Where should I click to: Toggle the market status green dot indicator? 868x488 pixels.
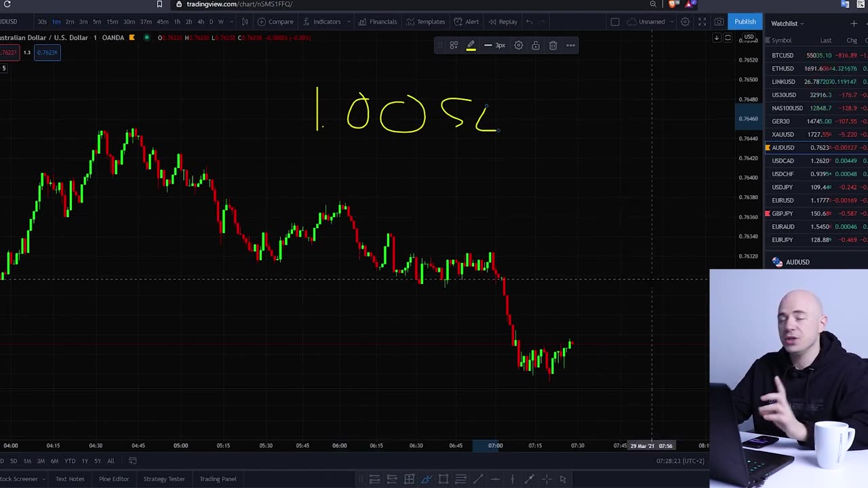coord(146,37)
